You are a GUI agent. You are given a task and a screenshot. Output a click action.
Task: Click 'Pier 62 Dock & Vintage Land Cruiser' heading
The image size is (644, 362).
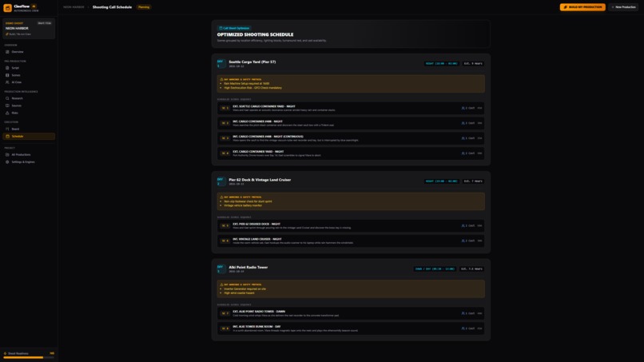[260, 180]
